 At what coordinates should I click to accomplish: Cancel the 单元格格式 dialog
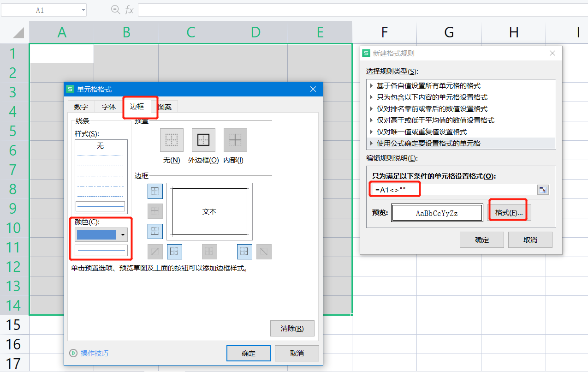tap(297, 353)
